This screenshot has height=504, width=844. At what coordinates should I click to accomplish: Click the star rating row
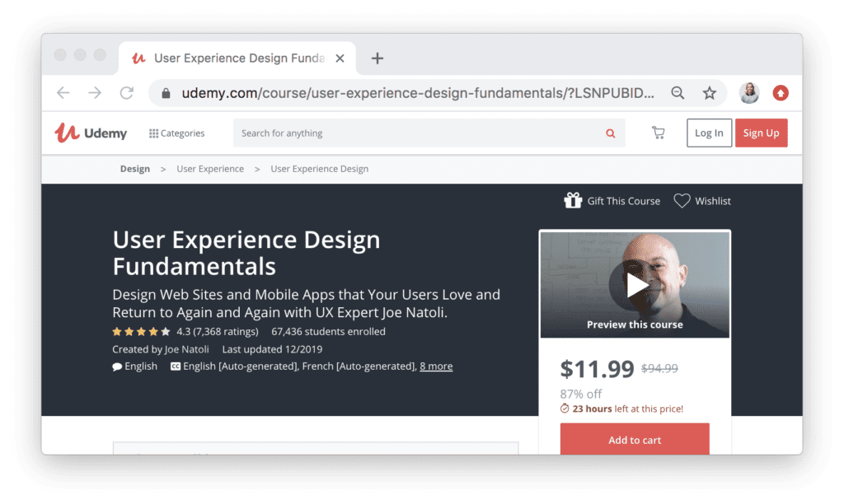pyautogui.click(x=141, y=332)
